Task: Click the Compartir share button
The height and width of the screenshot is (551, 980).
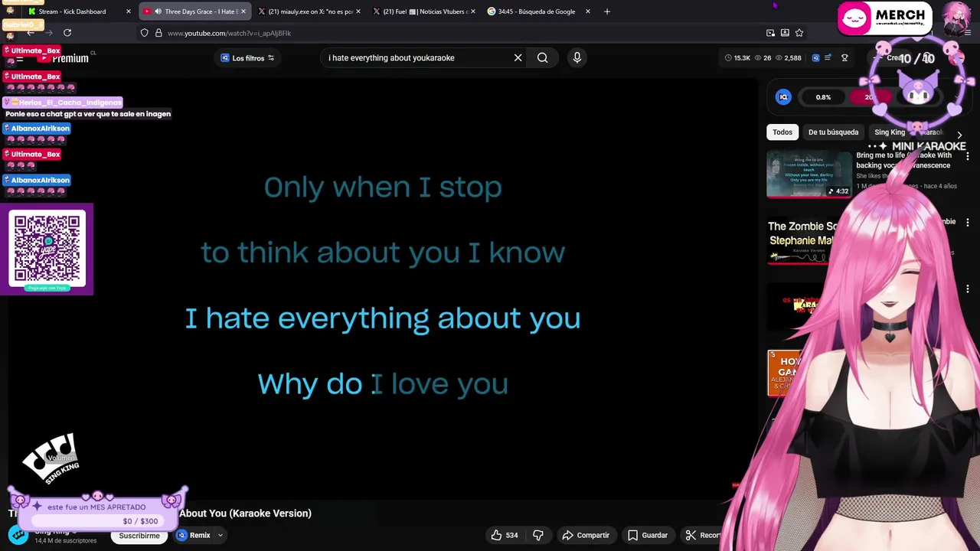Action: 586,535
